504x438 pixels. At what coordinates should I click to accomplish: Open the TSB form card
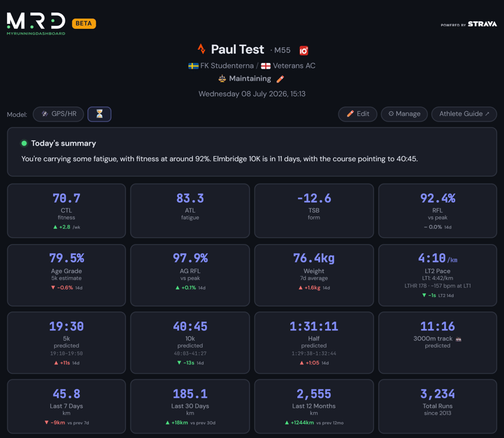pyautogui.click(x=314, y=211)
